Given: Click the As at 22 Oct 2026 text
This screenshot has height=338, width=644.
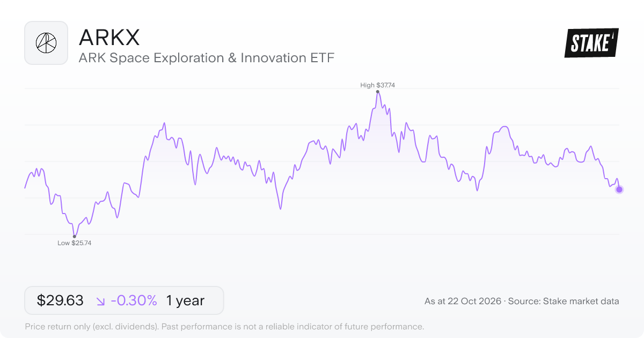Looking at the screenshot, I should [463, 302].
